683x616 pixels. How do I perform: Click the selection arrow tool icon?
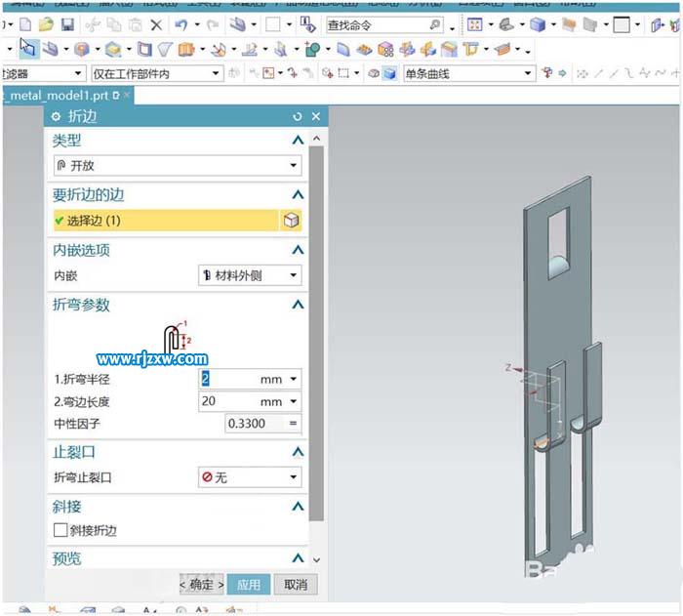(28, 48)
